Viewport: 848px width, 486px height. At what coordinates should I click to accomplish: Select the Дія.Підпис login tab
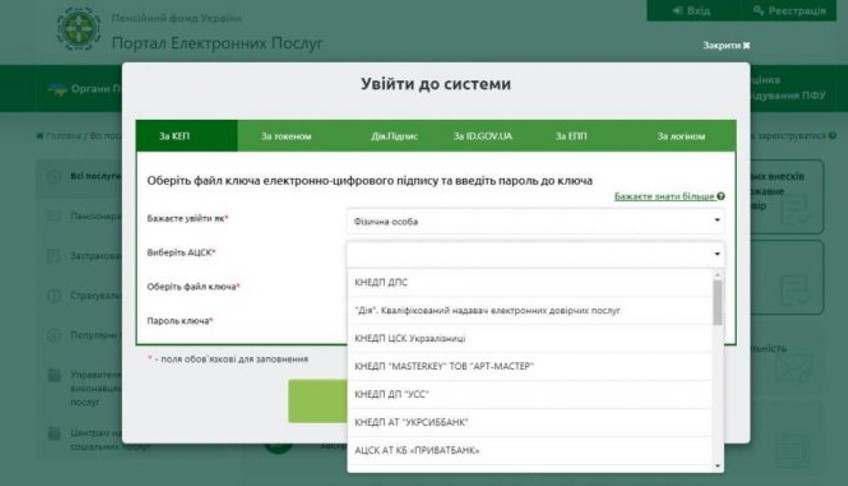(x=394, y=136)
